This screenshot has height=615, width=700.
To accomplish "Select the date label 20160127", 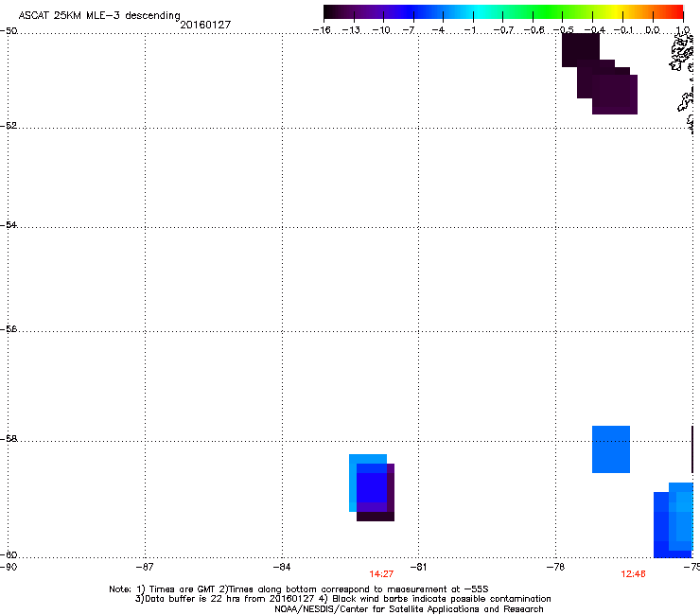I will [x=205, y=25].
